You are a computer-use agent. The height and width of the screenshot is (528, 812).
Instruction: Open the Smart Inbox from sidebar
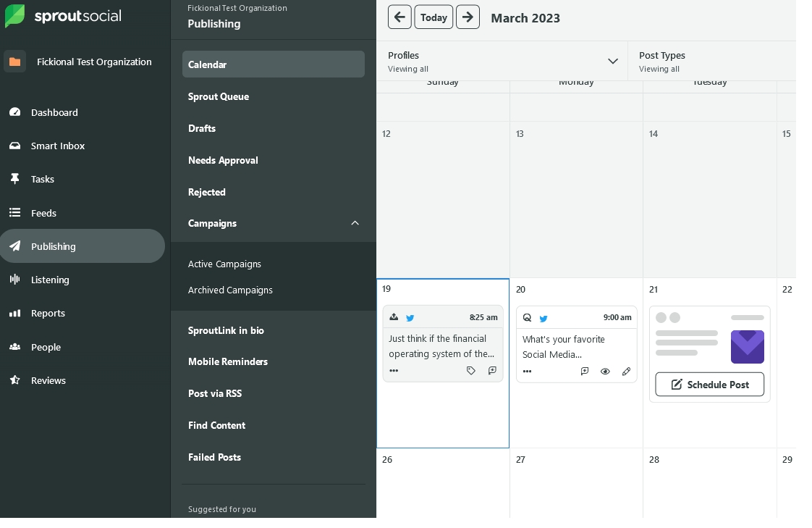tap(58, 146)
